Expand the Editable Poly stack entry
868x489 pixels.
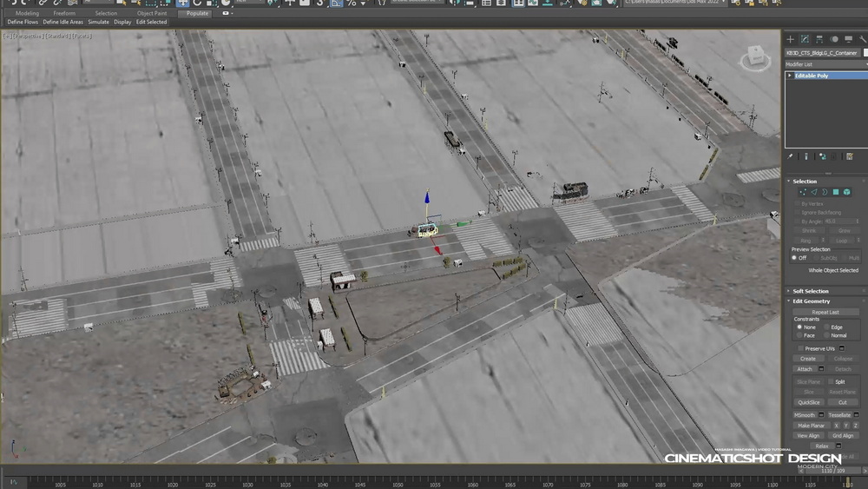point(790,76)
